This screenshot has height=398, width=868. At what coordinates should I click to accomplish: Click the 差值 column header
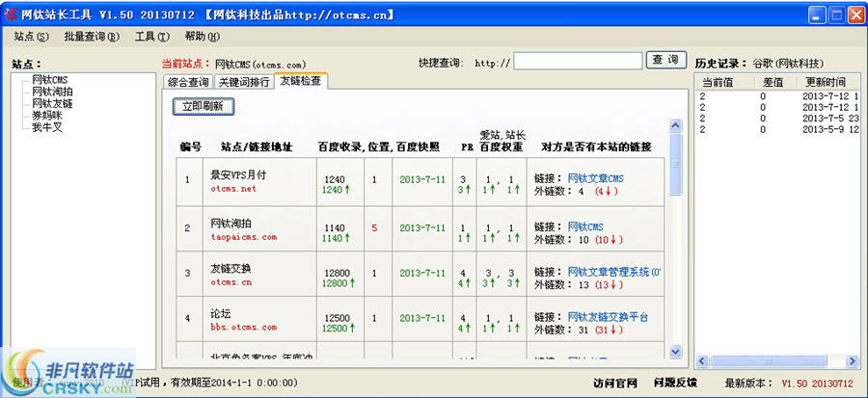773,82
